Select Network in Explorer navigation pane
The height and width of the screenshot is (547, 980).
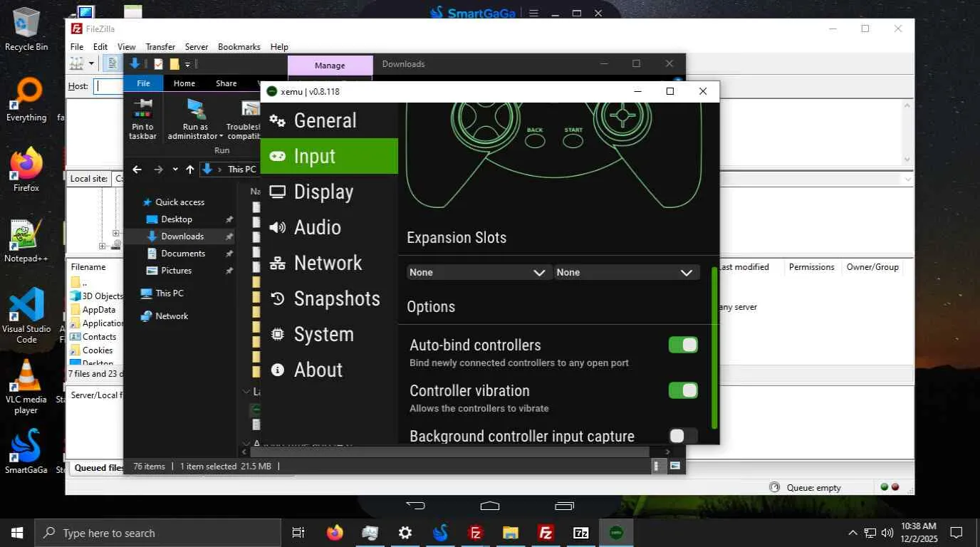click(x=172, y=316)
